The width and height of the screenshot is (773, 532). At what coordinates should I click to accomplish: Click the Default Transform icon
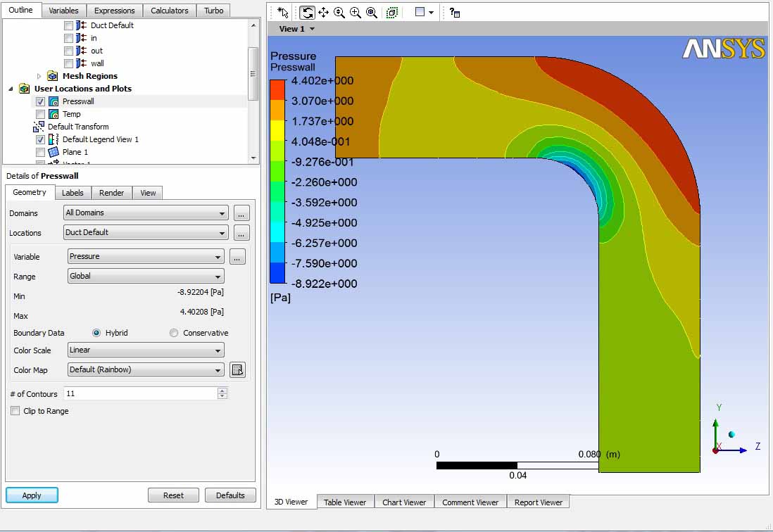[x=39, y=127]
